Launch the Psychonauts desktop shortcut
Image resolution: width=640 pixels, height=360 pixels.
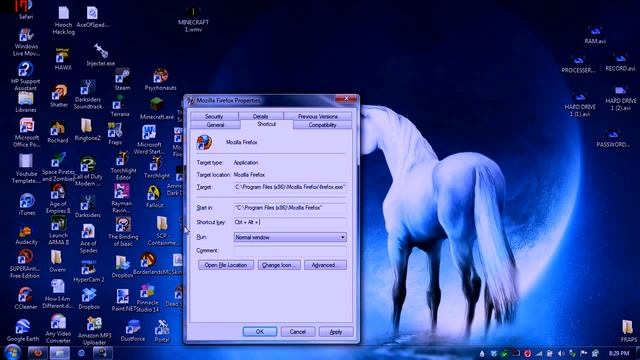coord(160,79)
